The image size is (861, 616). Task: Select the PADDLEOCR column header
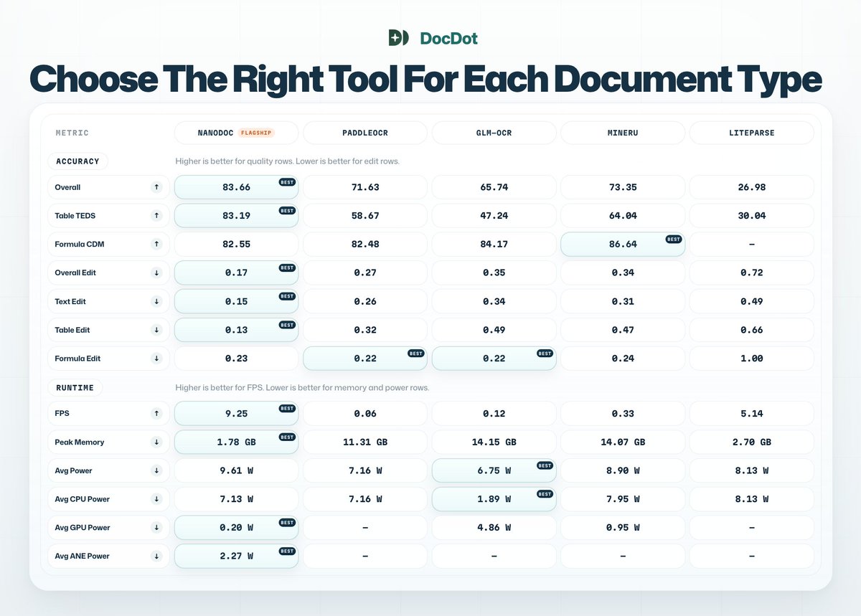pos(365,133)
